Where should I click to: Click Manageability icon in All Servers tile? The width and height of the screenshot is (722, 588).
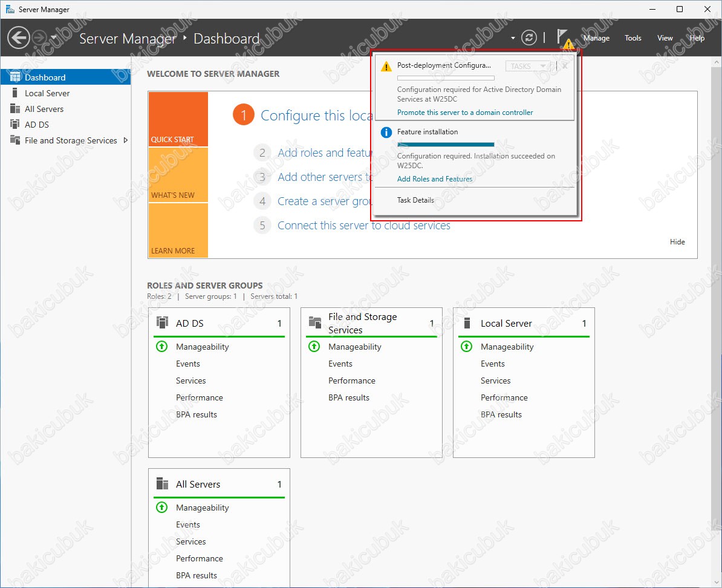click(161, 508)
